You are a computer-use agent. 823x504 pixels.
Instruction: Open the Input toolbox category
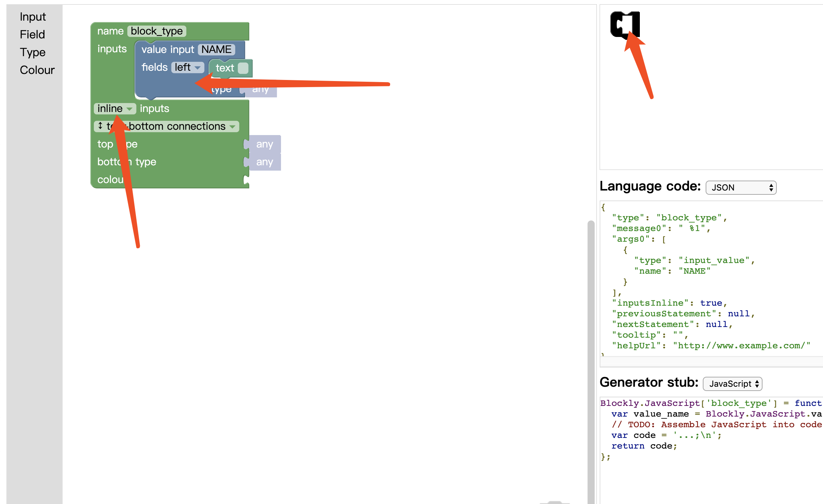pos(33,17)
